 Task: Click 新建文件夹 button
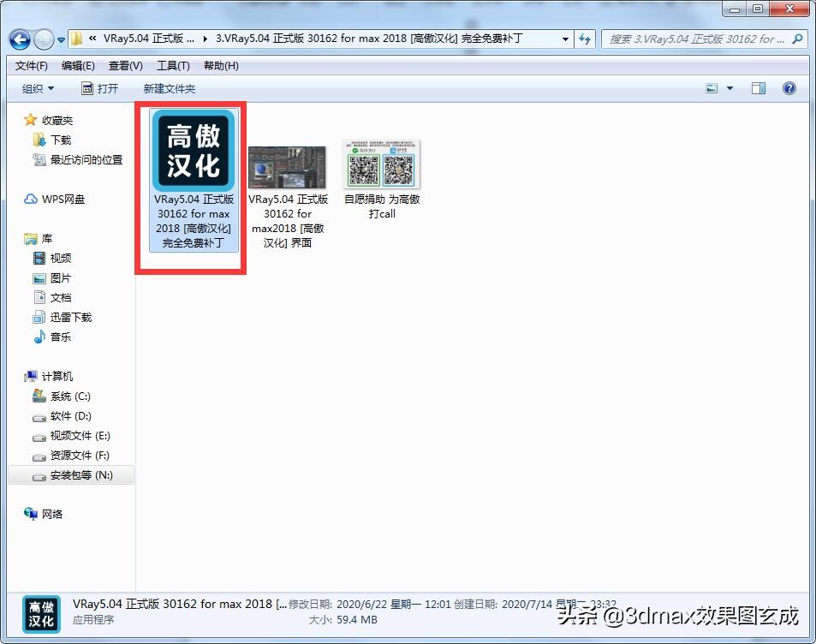click(x=170, y=88)
